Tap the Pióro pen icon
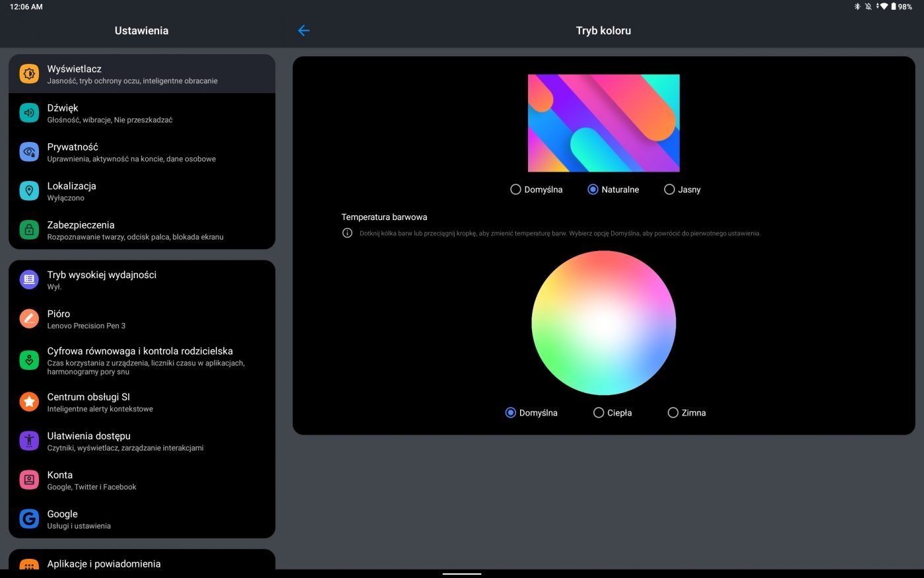Screen dimensions: 924x578 pos(29,319)
